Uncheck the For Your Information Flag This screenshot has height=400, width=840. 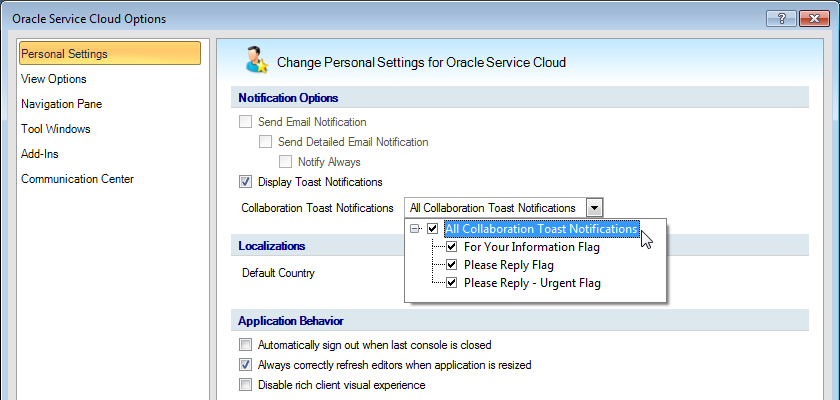[x=452, y=247]
